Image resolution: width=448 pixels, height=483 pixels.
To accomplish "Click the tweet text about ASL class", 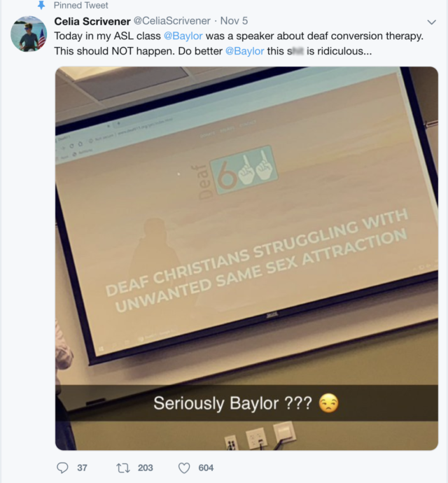I will pyautogui.click(x=239, y=43).
